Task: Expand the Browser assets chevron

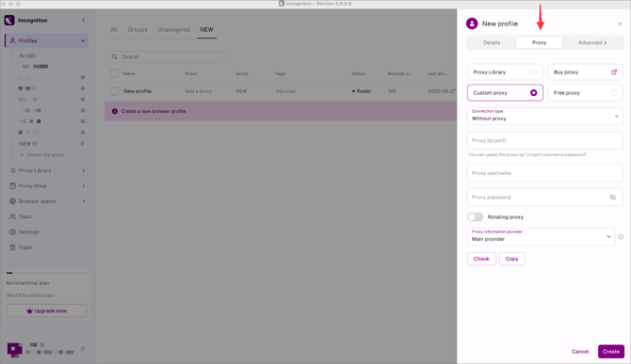Action: pyautogui.click(x=83, y=201)
